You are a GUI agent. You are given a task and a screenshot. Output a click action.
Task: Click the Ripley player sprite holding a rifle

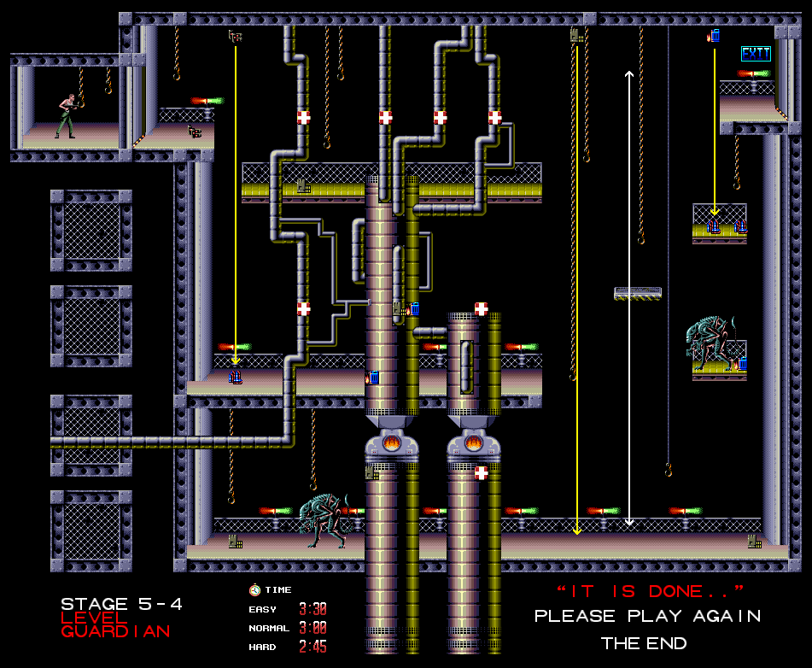point(69,117)
